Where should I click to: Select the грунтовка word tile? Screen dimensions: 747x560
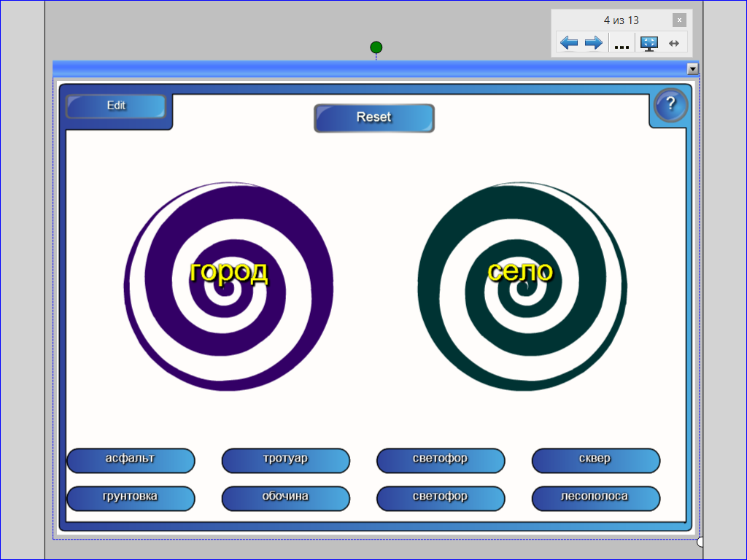click(x=131, y=499)
